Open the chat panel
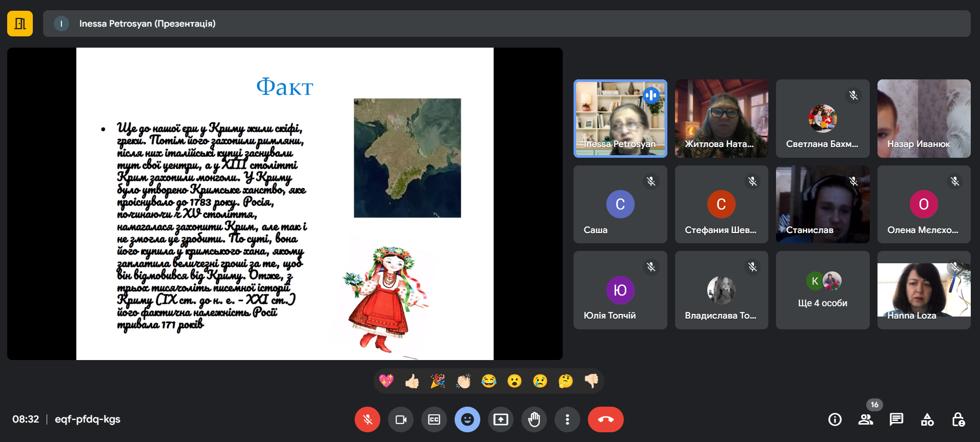The width and height of the screenshot is (980, 442). click(896, 419)
